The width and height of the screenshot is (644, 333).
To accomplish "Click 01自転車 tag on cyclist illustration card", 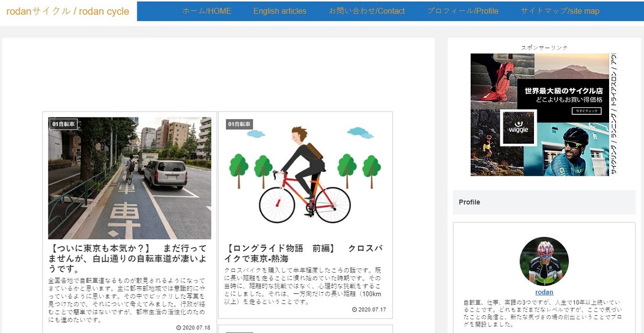I will pos(239,124).
